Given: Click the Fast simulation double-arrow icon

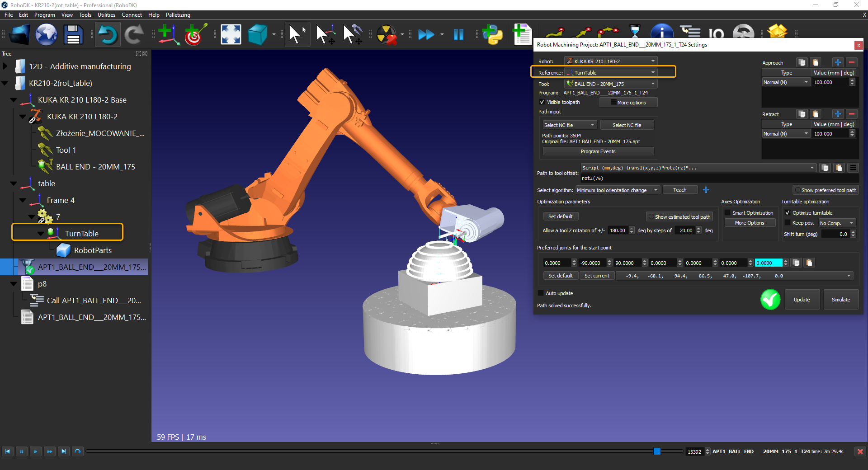Looking at the screenshot, I should (426, 35).
